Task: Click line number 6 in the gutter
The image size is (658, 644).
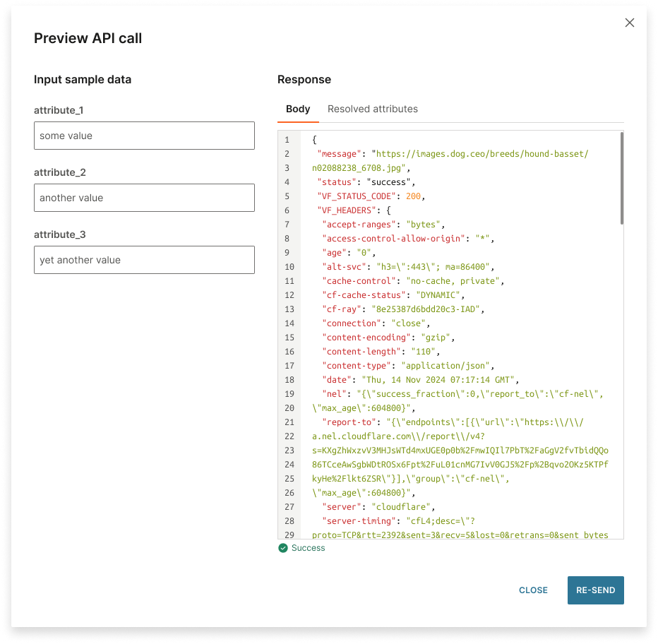Action: (x=287, y=210)
